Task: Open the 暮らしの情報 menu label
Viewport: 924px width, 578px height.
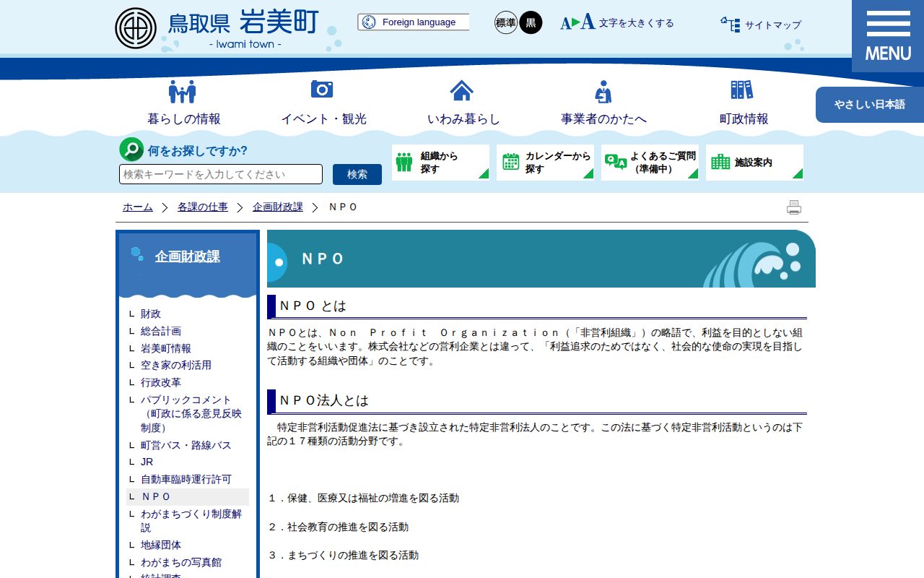Action: (184, 119)
